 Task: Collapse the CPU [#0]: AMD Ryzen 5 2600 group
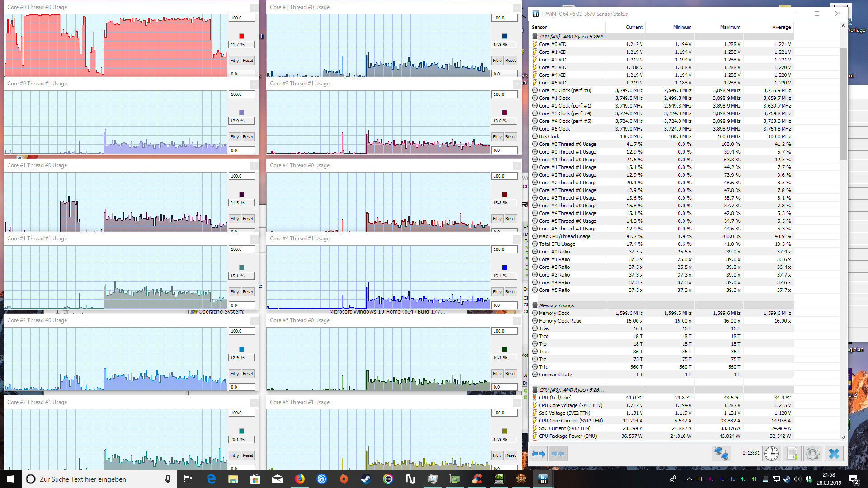point(535,37)
